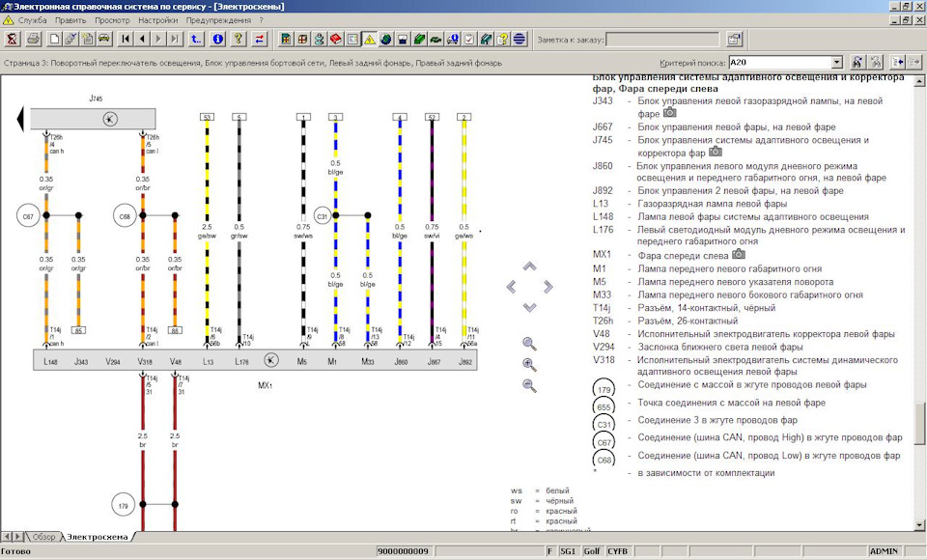This screenshot has height=560, width=927.
Task: Click the second binoculars search-next icon
Action: click(876, 62)
